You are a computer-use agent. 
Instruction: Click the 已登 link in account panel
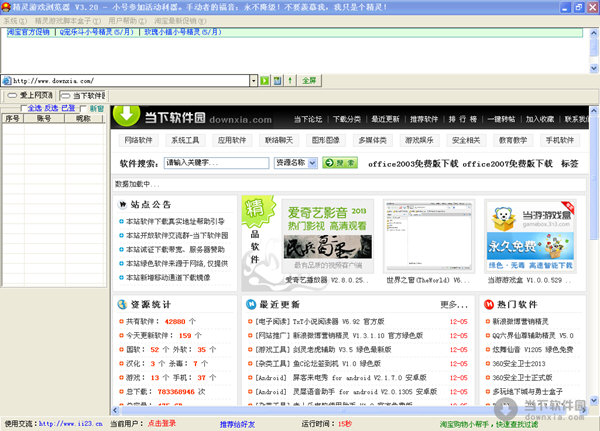(68, 108)
